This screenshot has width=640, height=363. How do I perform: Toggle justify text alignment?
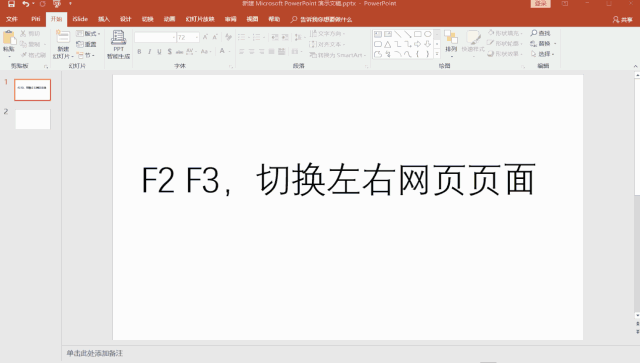271,52
